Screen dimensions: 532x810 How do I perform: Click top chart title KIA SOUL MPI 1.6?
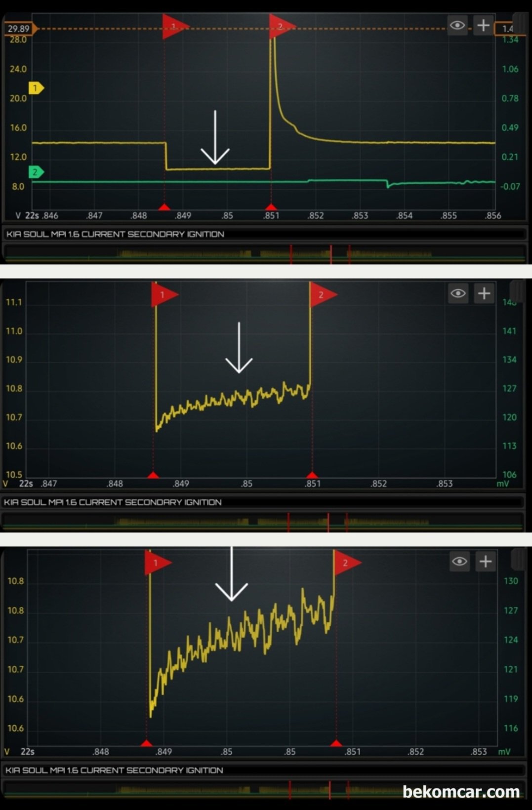tap(115, 234)
